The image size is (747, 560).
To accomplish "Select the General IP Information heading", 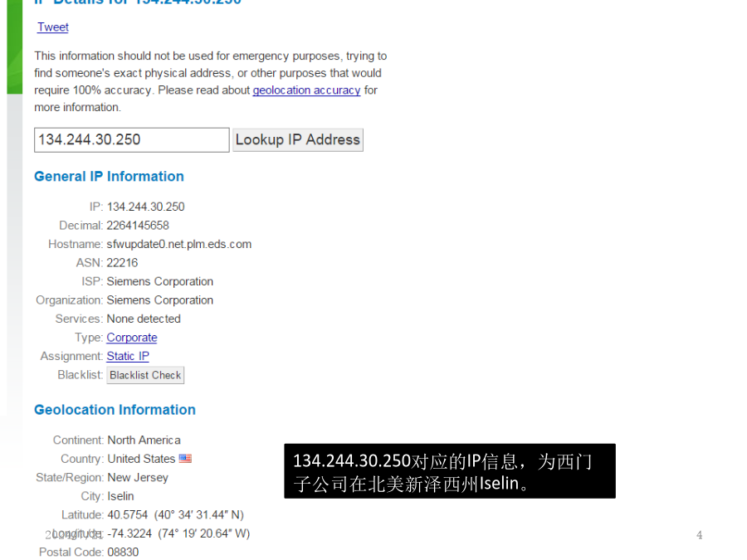I will click(109, 177).
